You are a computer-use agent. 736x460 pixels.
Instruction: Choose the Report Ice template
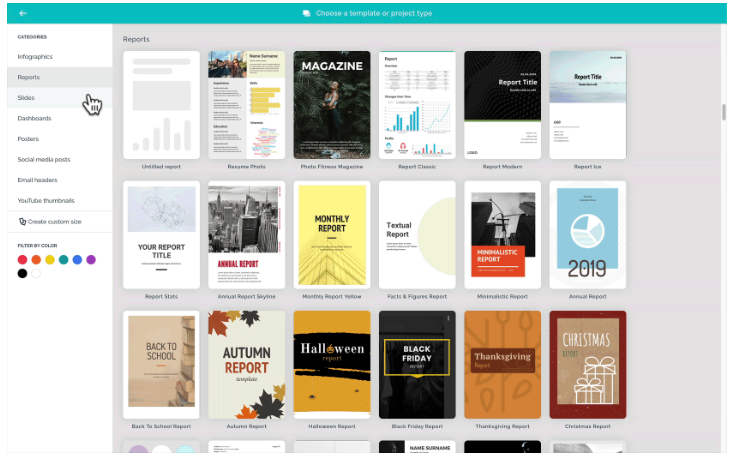click(588, 105)
